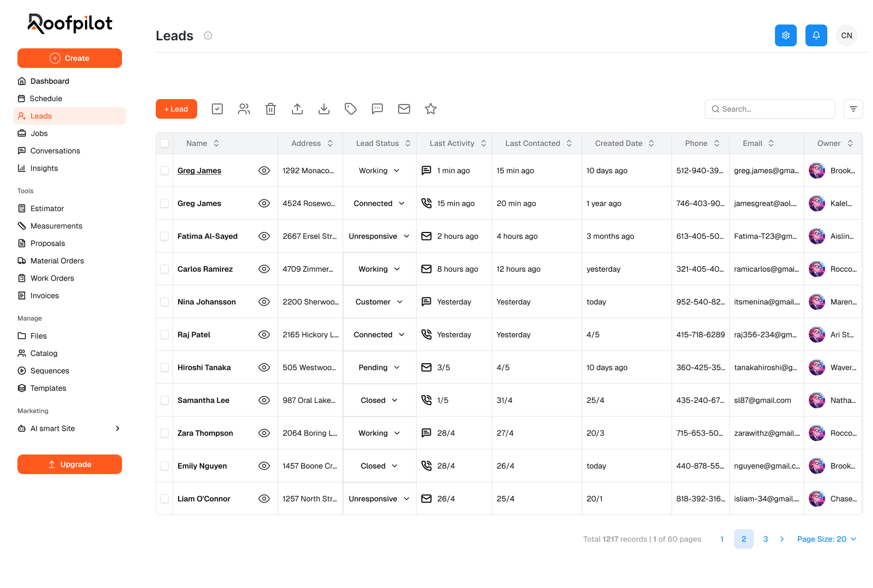
Task: Open Dashboard in the sidebar
Action: pyautogui.click(x=70, y=81)
